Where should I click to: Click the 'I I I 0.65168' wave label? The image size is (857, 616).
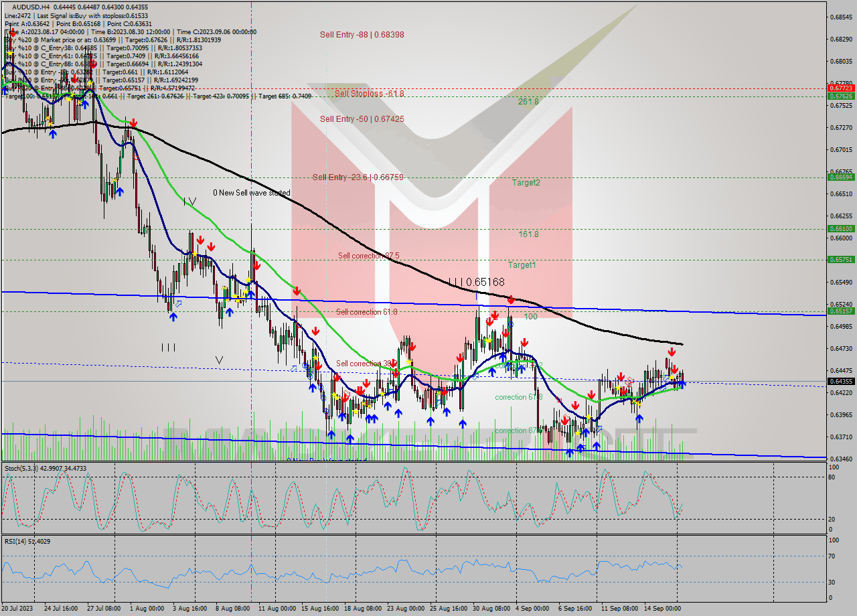(476, 282)
